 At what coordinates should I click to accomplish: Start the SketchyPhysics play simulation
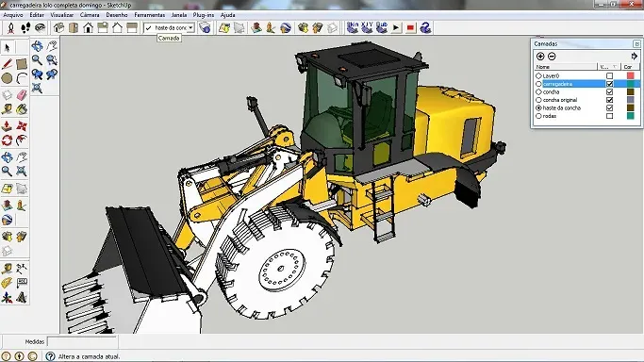coord(396,27)
